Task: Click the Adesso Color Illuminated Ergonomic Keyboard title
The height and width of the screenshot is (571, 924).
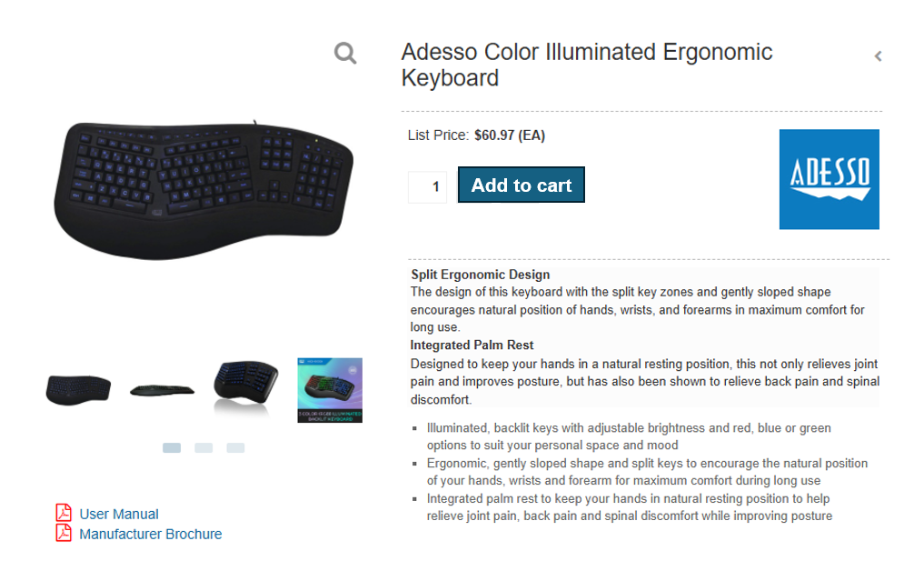Action: point(586,65)
